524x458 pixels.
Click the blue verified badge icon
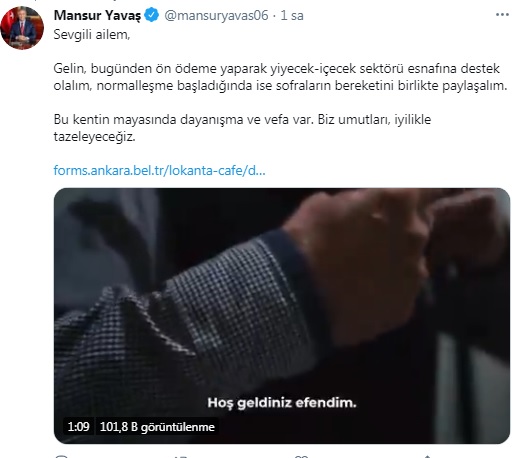coord(152,15)
